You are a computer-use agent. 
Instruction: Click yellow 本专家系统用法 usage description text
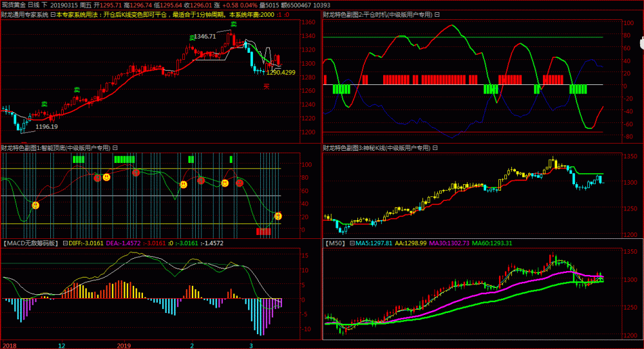165,14
